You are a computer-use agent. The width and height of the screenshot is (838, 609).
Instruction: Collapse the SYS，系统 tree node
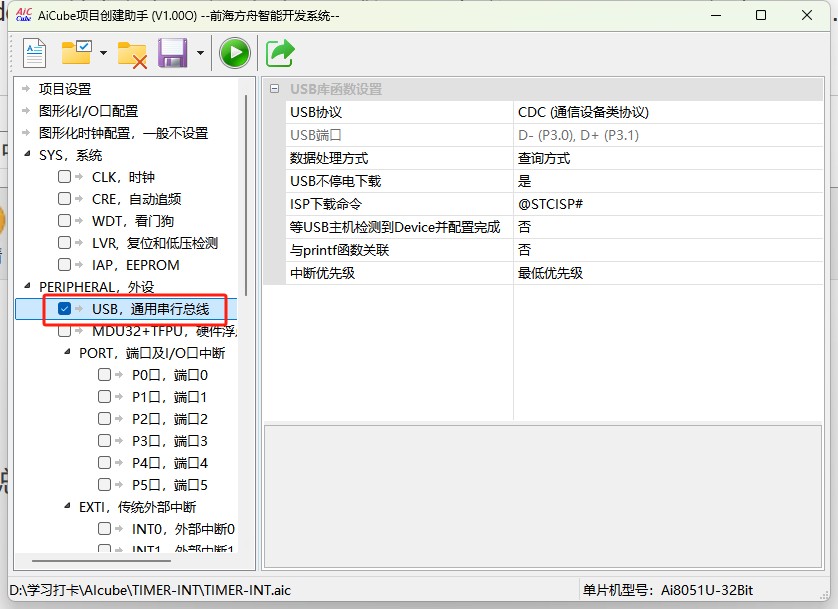click(x=27, y=154)
